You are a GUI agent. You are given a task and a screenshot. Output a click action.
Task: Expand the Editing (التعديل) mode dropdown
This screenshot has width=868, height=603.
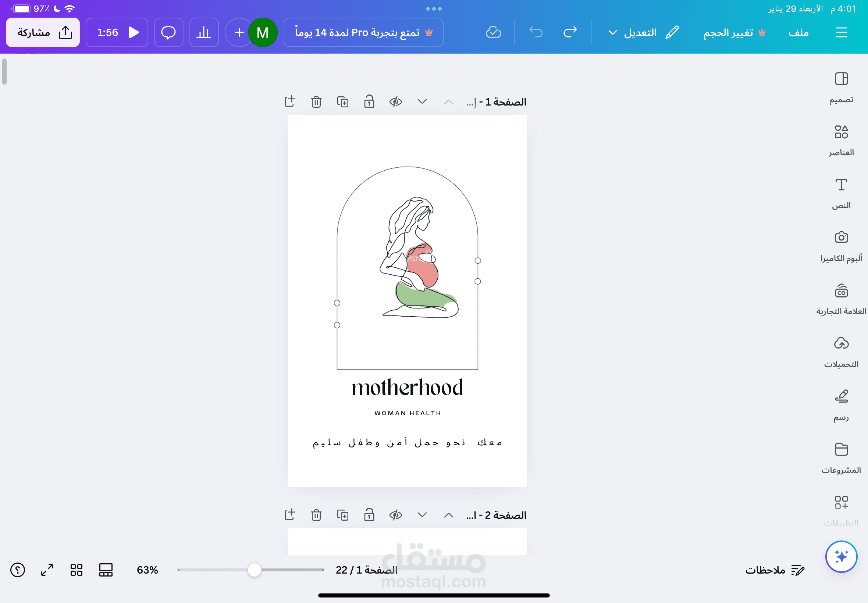click(x=644, y=32)
